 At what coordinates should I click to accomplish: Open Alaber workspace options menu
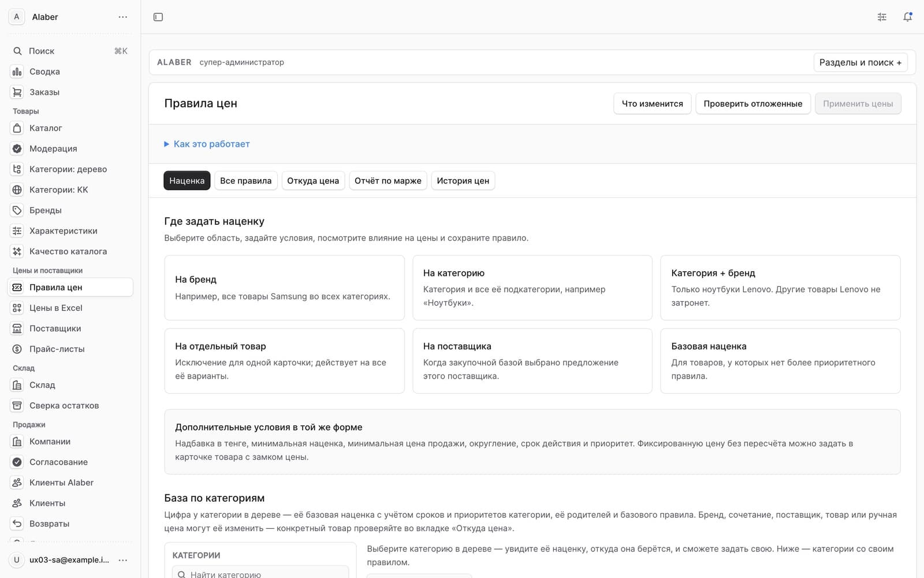point(122,17)
